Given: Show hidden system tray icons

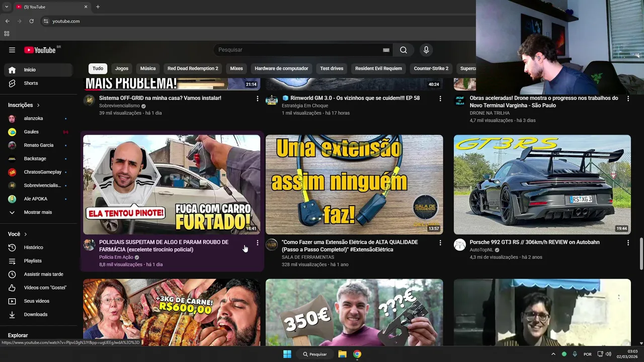Looking at the screenshot, I should [x=553, y=354].
